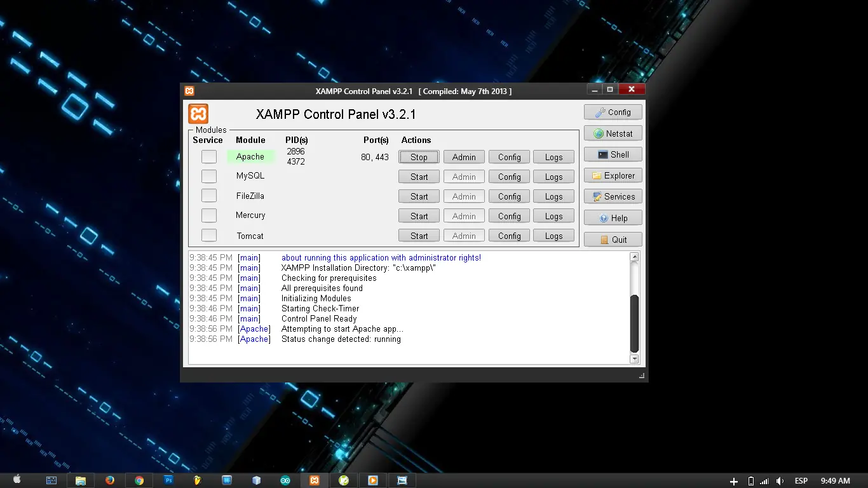Screen dimensions: 868x488
Task: Open the network signal icon
Action: click(x=764, y=481)
